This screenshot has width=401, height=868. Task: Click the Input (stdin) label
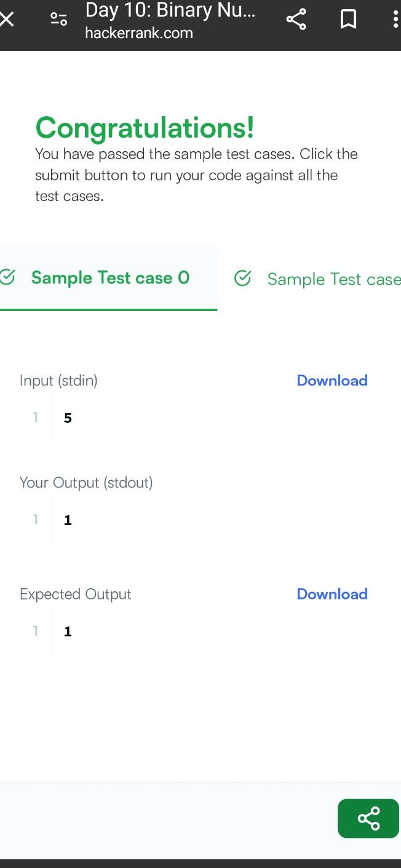58,381
